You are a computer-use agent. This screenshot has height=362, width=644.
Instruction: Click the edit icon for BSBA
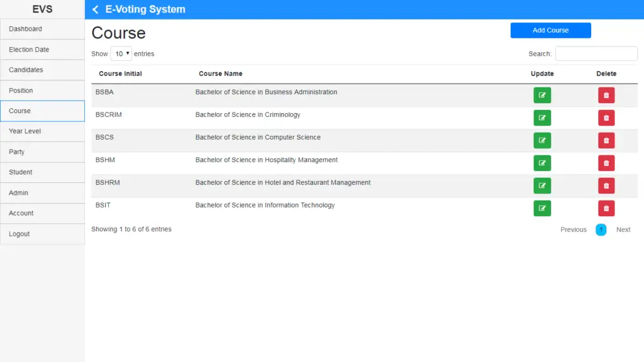(542, 95)
